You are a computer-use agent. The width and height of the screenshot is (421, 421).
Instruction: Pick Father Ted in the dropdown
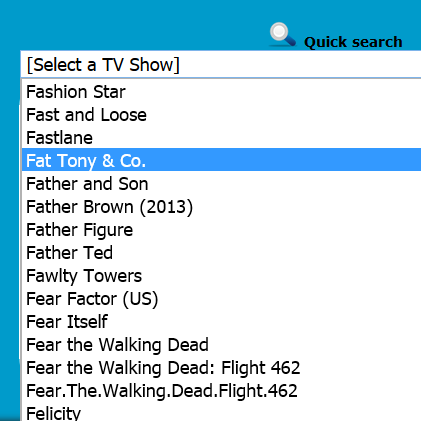(221, 253)
